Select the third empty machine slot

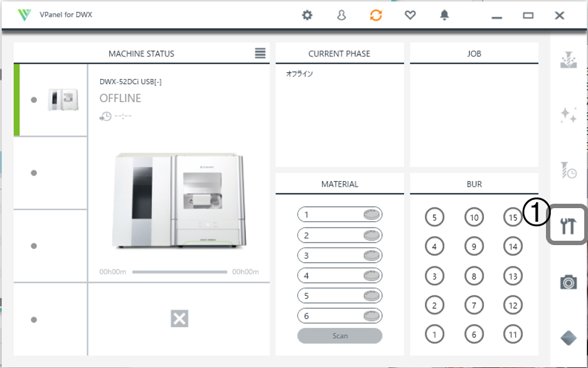50,246
